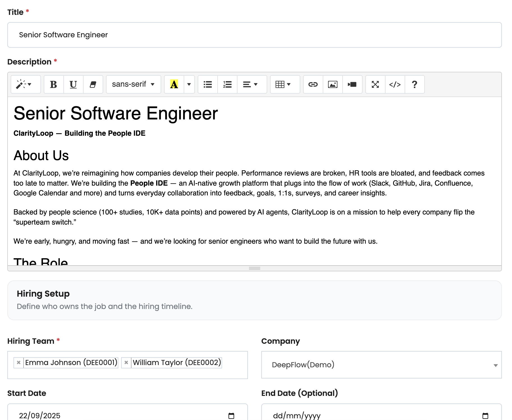Click the insert video icon
The image size is (512, 420).
pyautogui.click(x=352, y=84)
